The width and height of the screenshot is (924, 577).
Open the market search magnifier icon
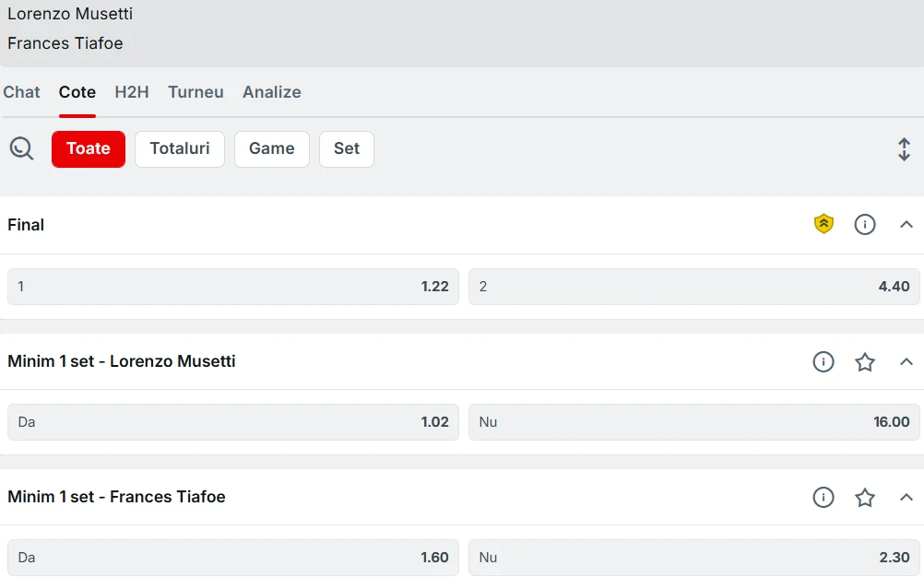22,149
